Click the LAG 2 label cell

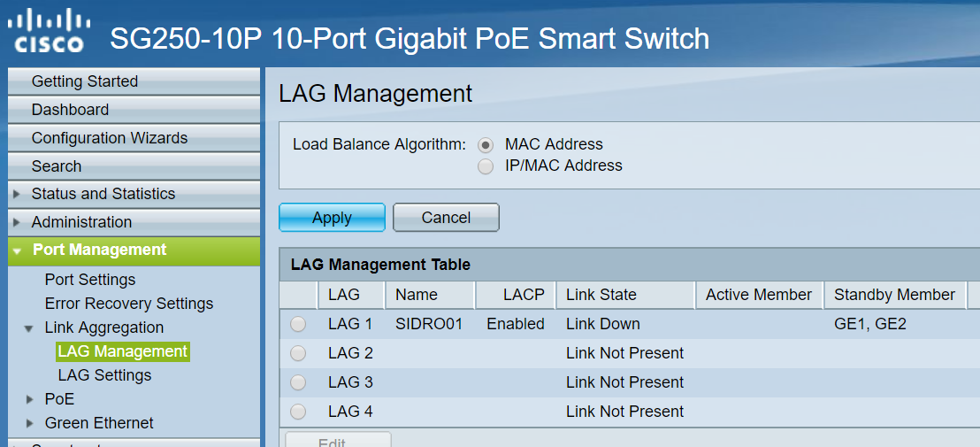click(x=350, y=353)
